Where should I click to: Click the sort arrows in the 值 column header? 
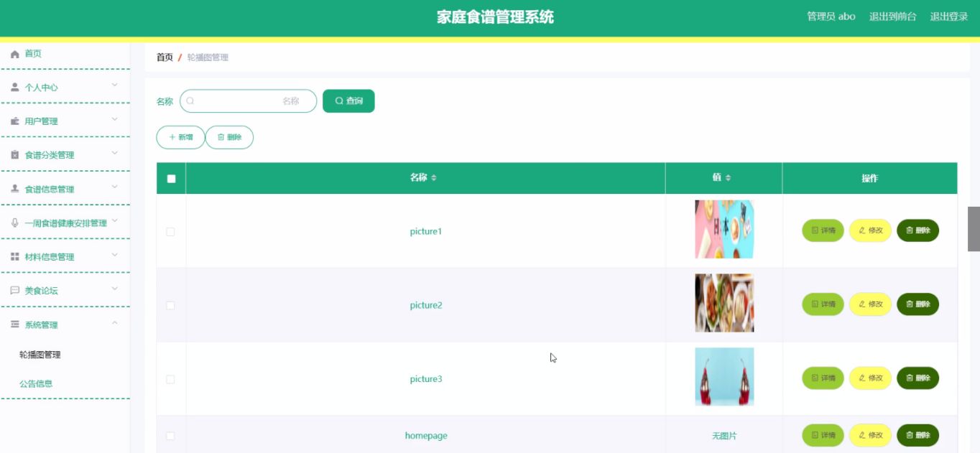click(x=728, y=178)
